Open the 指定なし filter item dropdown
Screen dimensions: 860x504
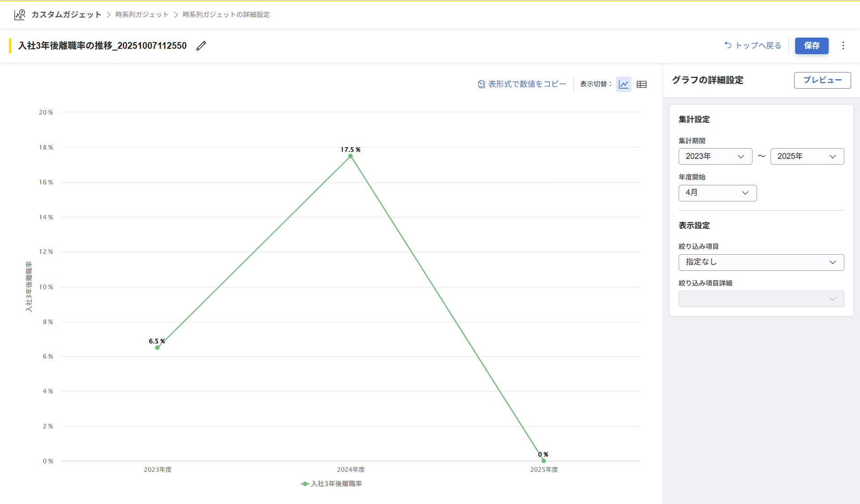tap(761, 262)
